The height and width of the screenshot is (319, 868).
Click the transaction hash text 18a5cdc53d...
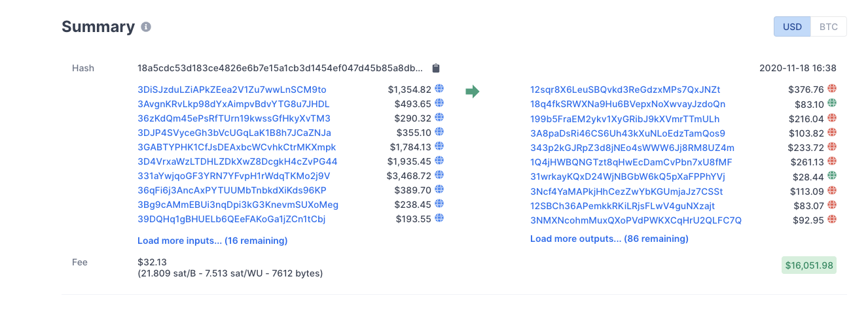point(280,68)
